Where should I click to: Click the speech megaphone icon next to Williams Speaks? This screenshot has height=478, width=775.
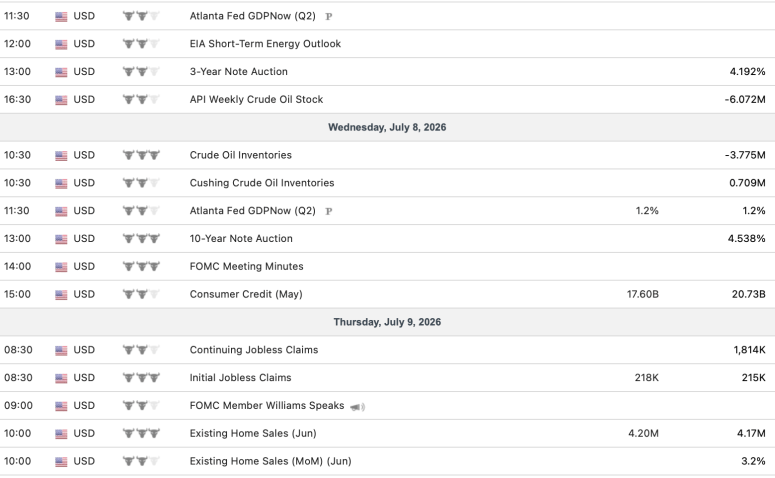click(357, 407)
